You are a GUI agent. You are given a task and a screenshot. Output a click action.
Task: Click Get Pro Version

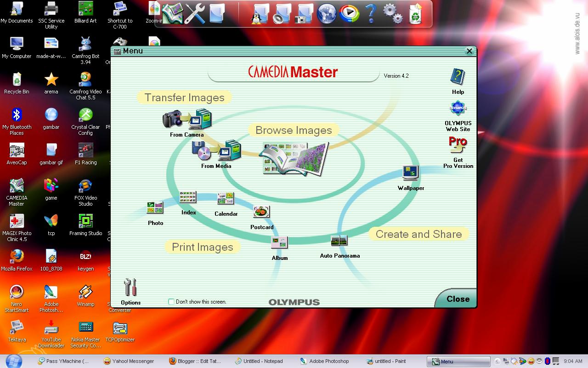[x=458, y=144]
